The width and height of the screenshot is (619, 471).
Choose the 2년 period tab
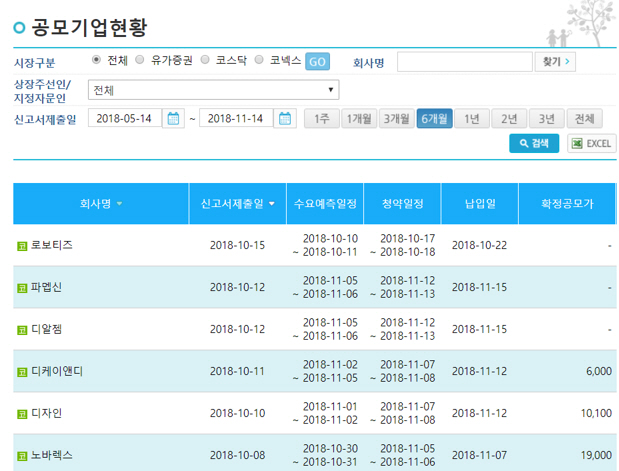pos(509,118)
